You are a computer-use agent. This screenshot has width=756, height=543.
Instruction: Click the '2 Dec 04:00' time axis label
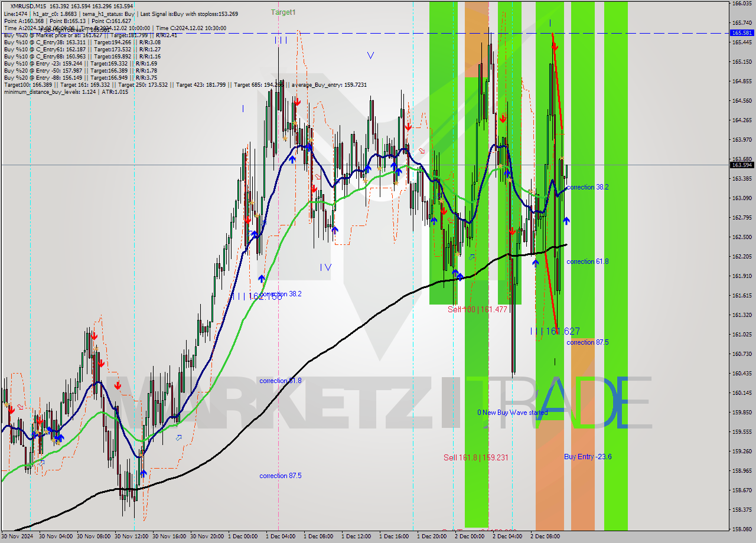pos(507,537)
